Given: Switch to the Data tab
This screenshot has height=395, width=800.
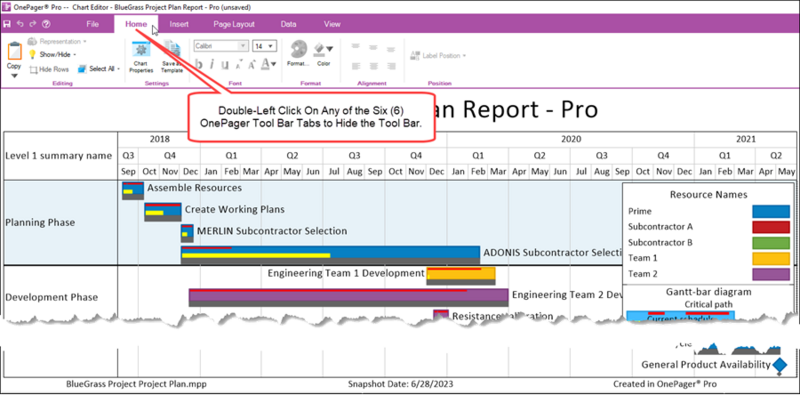Looking at the screenshot, I should [288, 24].
